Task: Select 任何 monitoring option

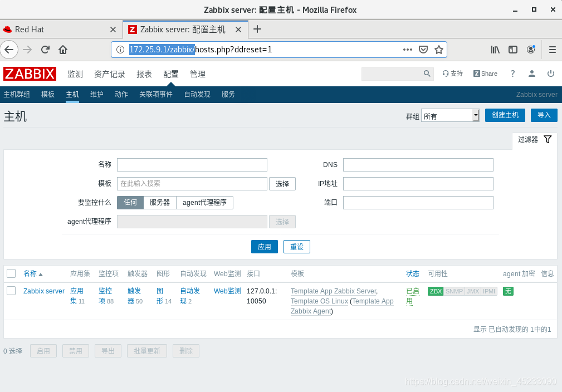Action: pyautogui.click(x=130, y=203)
